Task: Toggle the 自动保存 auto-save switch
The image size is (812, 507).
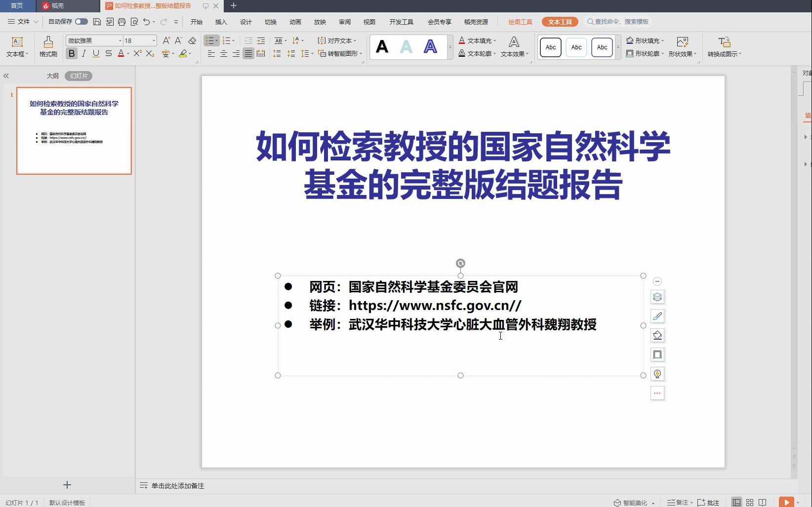Action: [x=81, y=22]
